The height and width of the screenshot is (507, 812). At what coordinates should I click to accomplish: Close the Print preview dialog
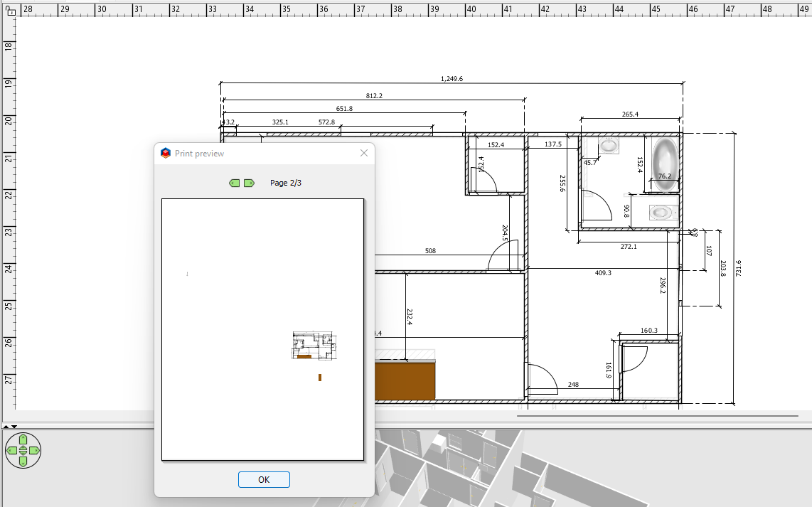[364, 153]
